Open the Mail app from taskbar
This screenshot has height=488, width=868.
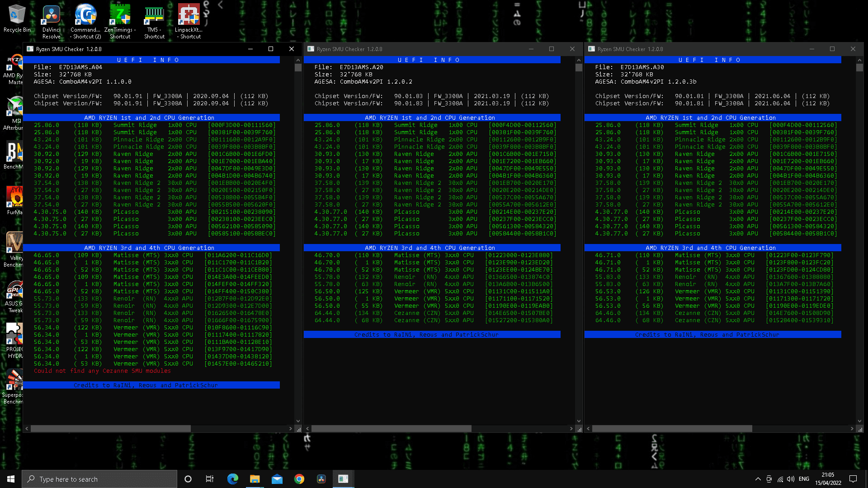click(277, 479)
